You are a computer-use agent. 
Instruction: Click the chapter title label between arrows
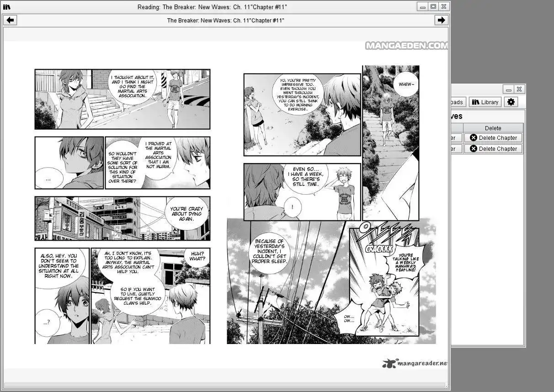tap(226, 20)
